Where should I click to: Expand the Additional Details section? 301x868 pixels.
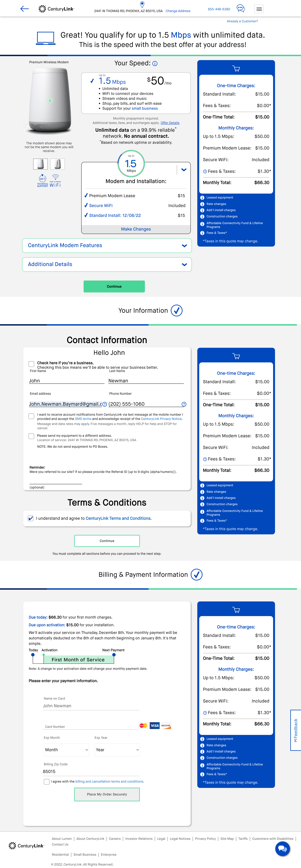pos(107,265)
